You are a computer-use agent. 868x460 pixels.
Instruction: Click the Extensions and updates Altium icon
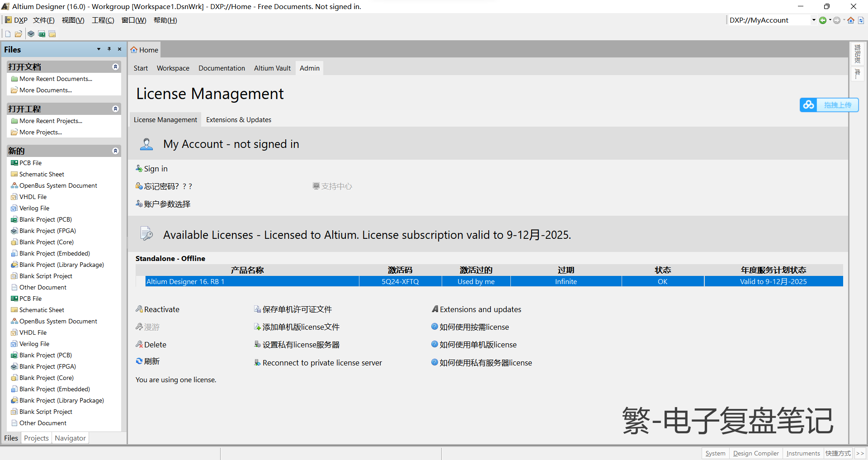[435, 309]
